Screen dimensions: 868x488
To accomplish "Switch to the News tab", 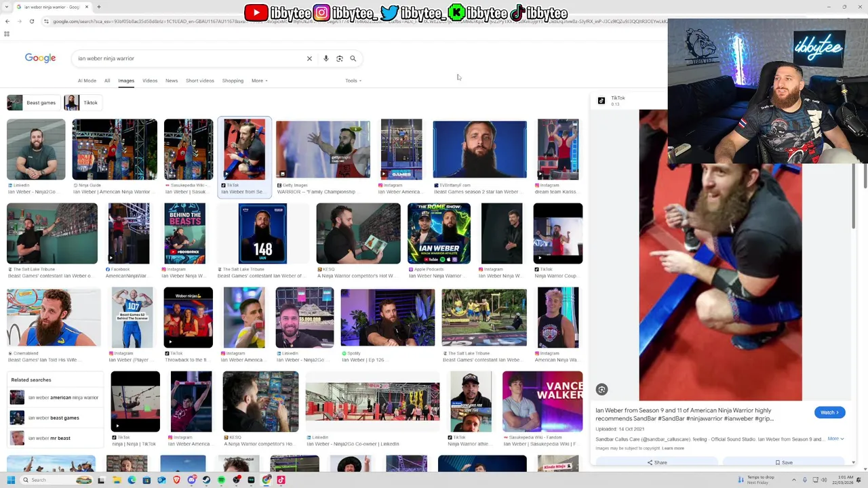I will click(x=172, y=81).
